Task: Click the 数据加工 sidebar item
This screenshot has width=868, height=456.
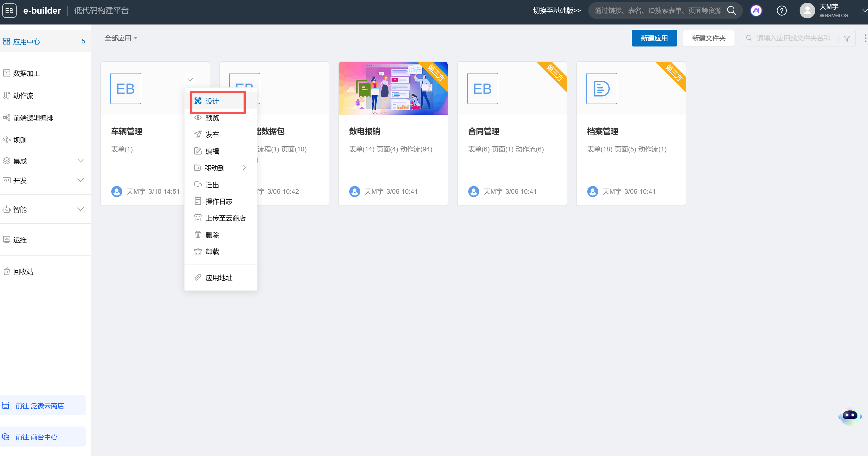Action: (26, 73)
